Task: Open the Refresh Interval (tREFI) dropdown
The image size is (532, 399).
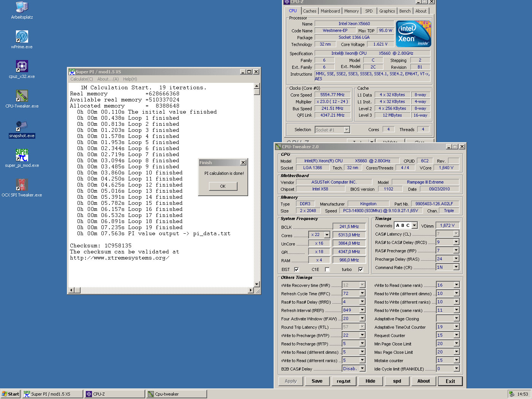Action: [x=363, y=310]
